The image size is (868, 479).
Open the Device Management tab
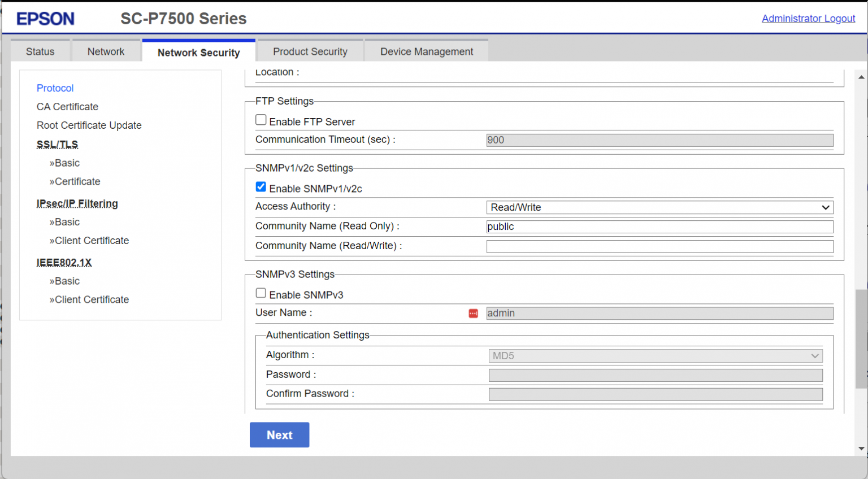426,51
